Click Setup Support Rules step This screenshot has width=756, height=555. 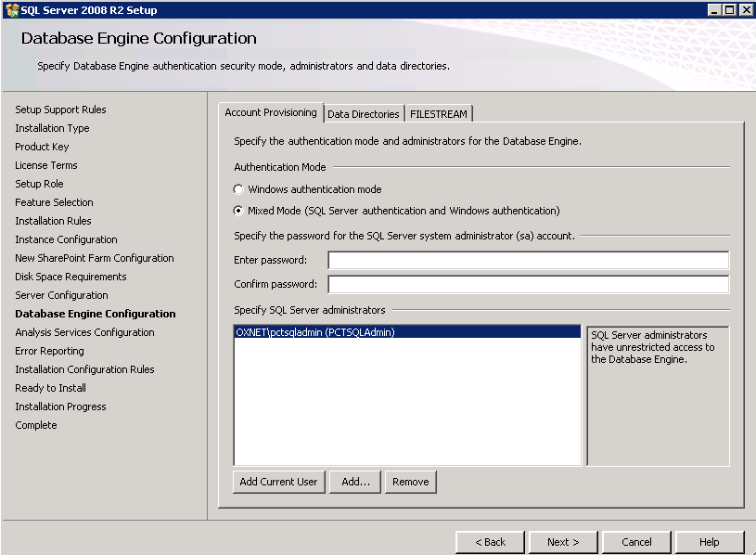[x=60, y=110]
